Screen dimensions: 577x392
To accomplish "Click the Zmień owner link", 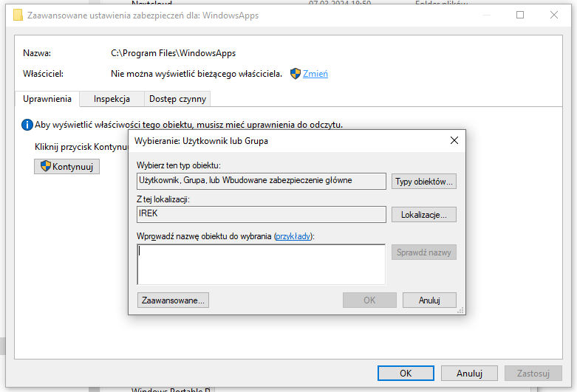I will tap(315, 74).
